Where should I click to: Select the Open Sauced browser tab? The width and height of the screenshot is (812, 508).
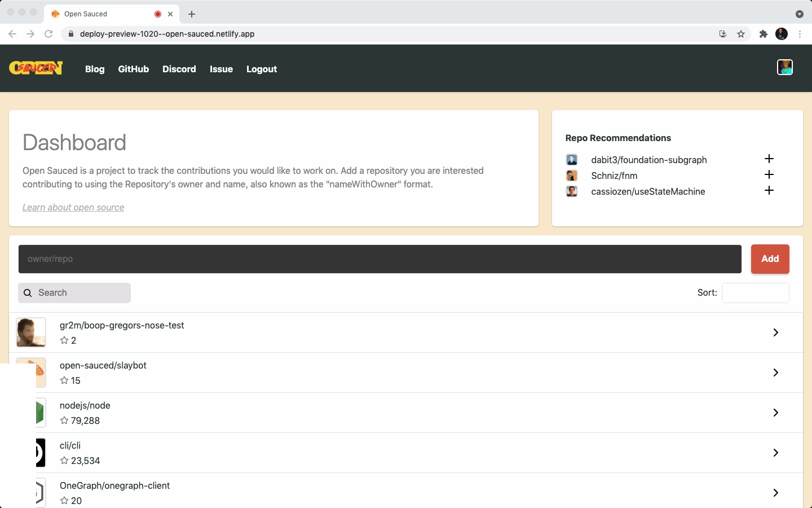point(112,14)
